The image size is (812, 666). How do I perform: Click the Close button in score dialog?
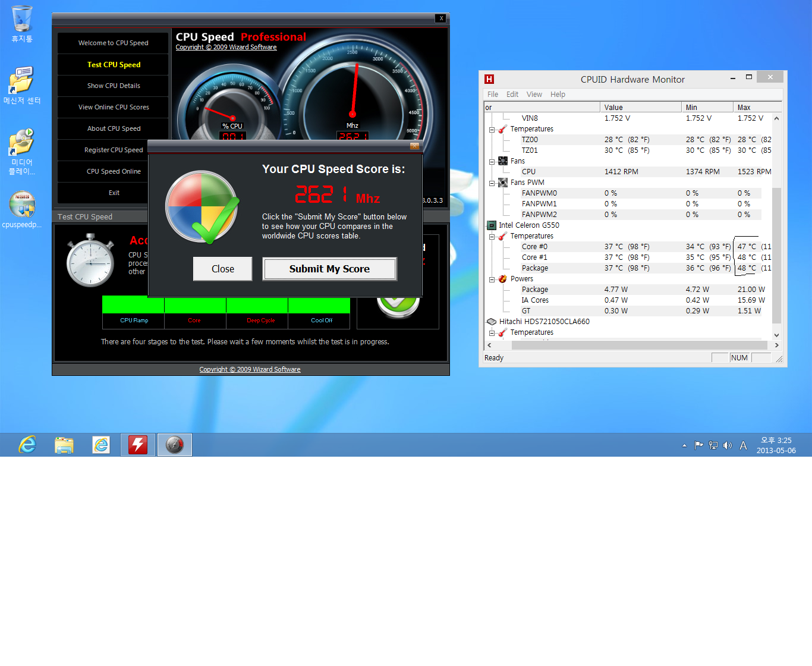(x=223, y=269)
